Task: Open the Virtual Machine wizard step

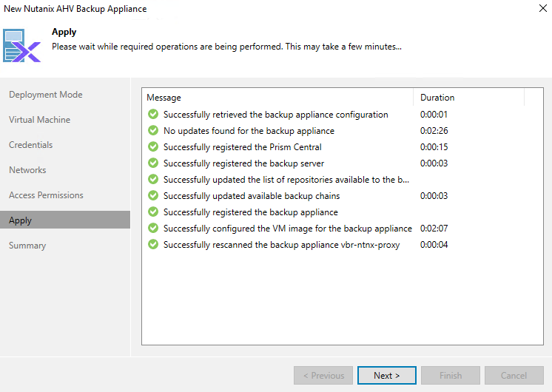Action: [x=39, y=120]
